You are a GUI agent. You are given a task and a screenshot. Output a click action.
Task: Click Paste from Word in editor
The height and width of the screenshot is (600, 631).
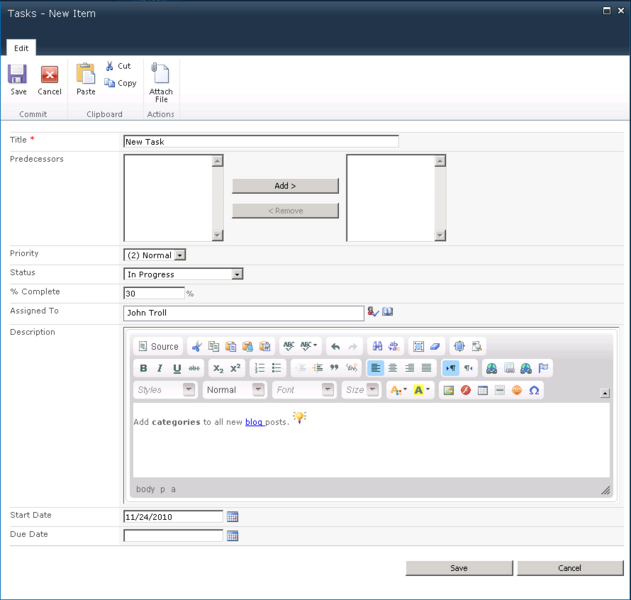coord(264,346)
